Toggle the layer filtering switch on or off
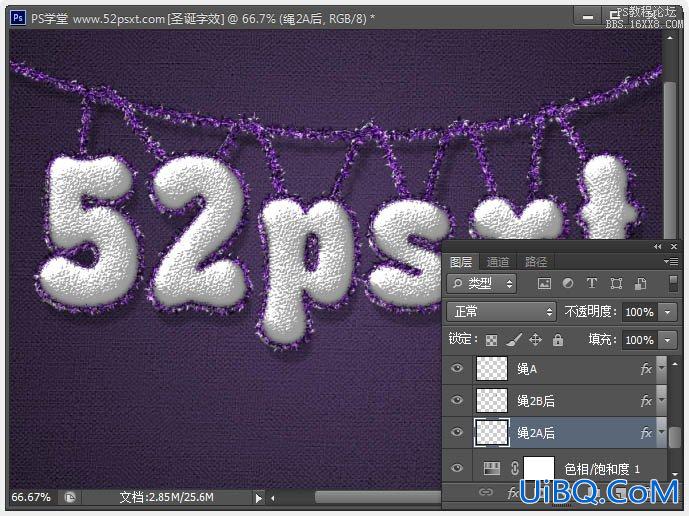Image resolution: width=689 pixels, height=516 pixels. pyautogui.click(x=673, y=283)
